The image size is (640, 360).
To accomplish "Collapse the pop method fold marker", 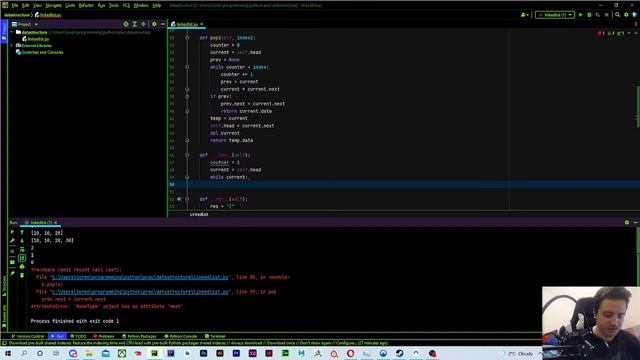I will pos(187,38).
